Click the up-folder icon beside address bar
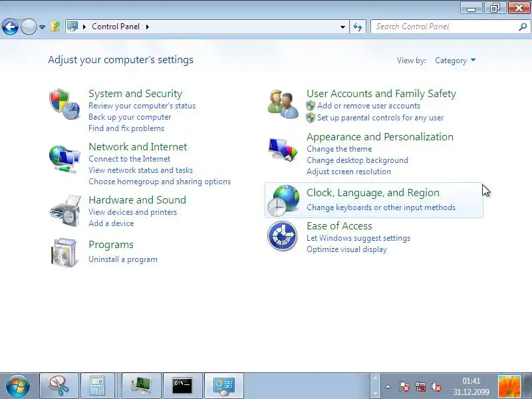 point(55,27)
